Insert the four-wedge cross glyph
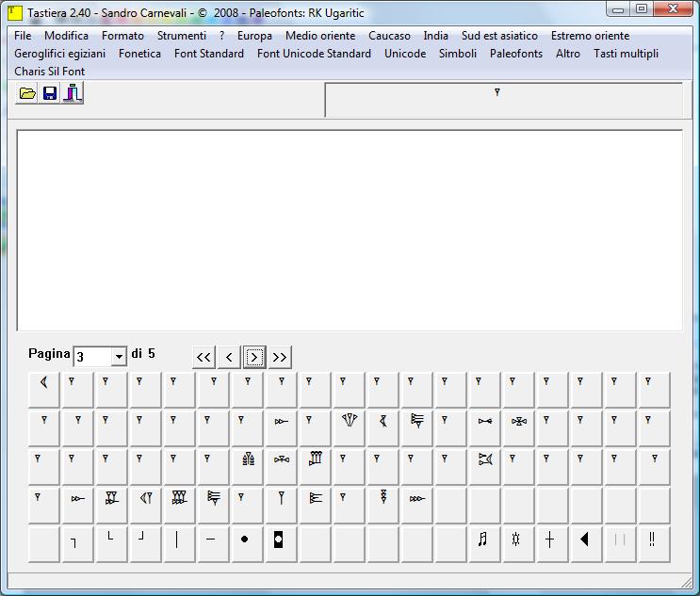 tap(519, 428)
